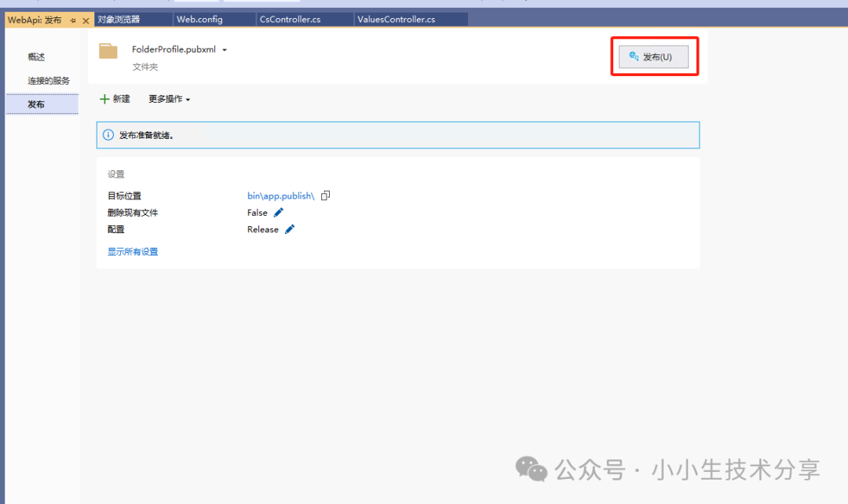Click the folder icon beside FolderProfile.pubxml
Viewport: 848px width, 504px height.
(x=108, y=52)
